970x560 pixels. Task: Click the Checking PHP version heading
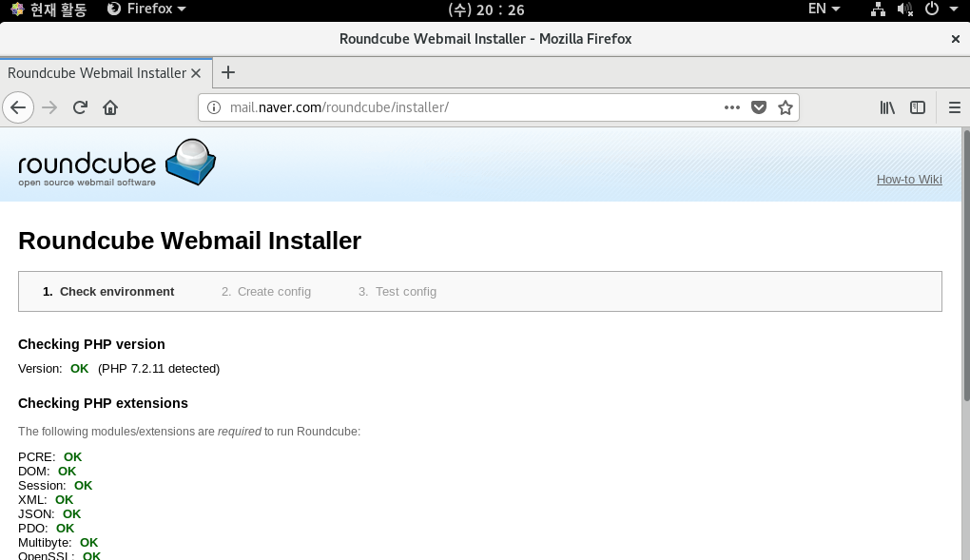click(x=91, y=344)
